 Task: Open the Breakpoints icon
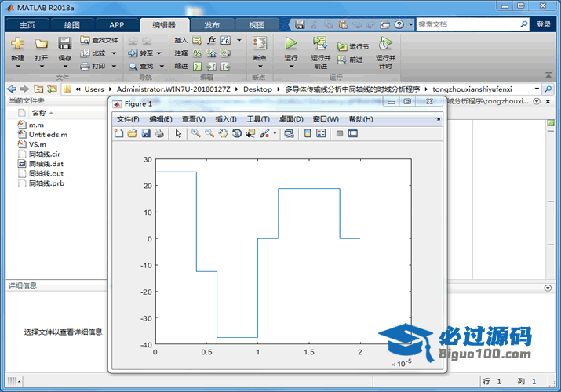pos(260,44)
